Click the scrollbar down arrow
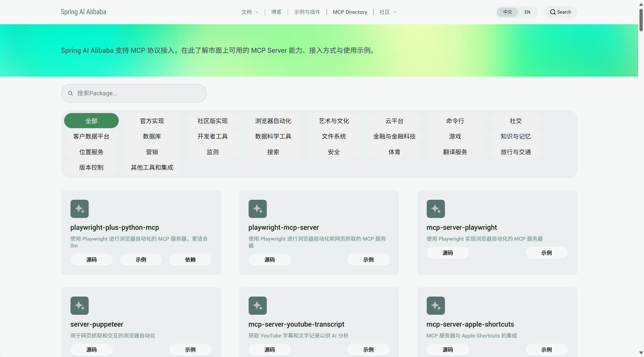 (641, 353)
